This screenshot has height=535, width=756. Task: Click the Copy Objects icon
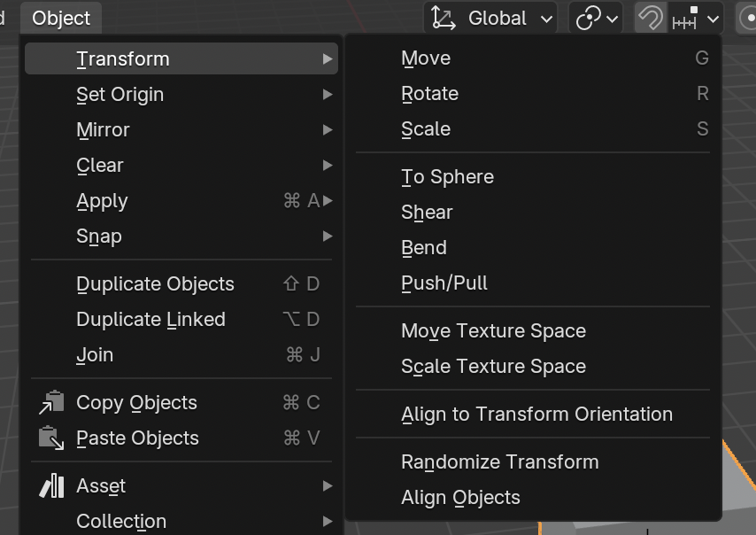(x=51, y=403)
